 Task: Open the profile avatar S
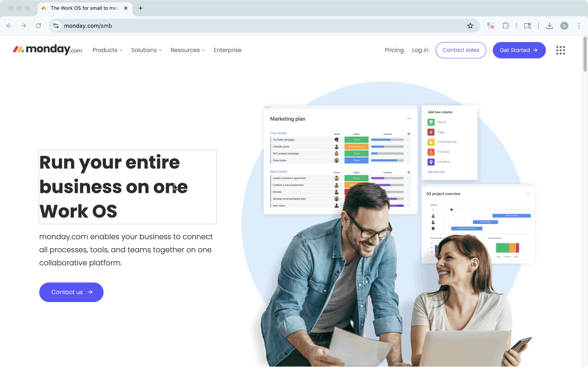coord(564,26)
